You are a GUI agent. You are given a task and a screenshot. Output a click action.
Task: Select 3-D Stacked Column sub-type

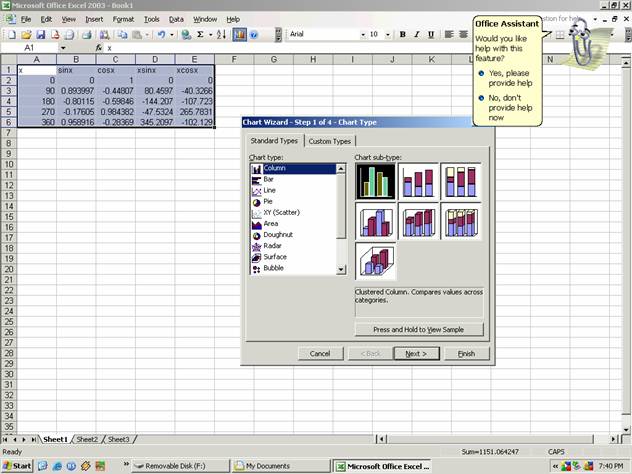pos(418,221)
